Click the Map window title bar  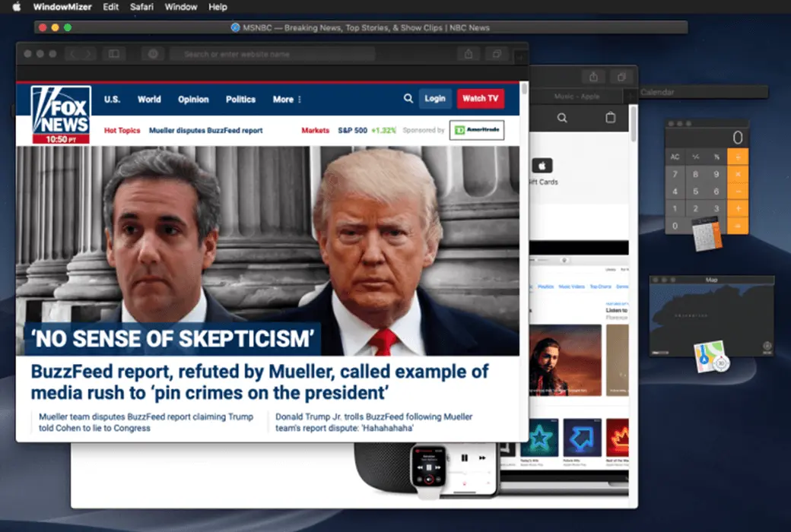(711, 280)
